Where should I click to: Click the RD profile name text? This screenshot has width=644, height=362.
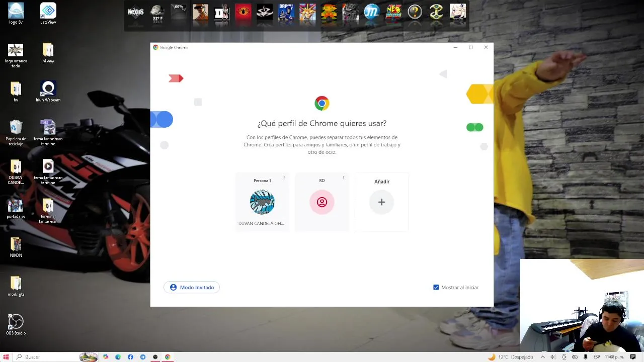tap(322, 180)
